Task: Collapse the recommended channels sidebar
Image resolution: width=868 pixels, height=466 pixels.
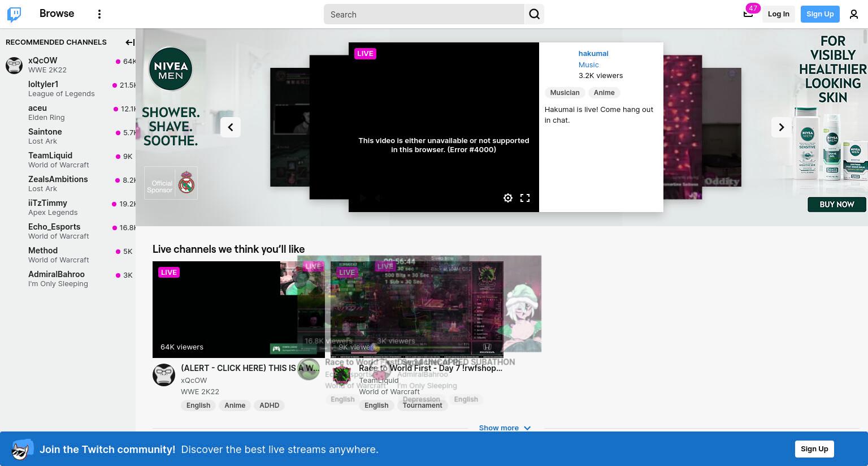Action: coord(129,42)
